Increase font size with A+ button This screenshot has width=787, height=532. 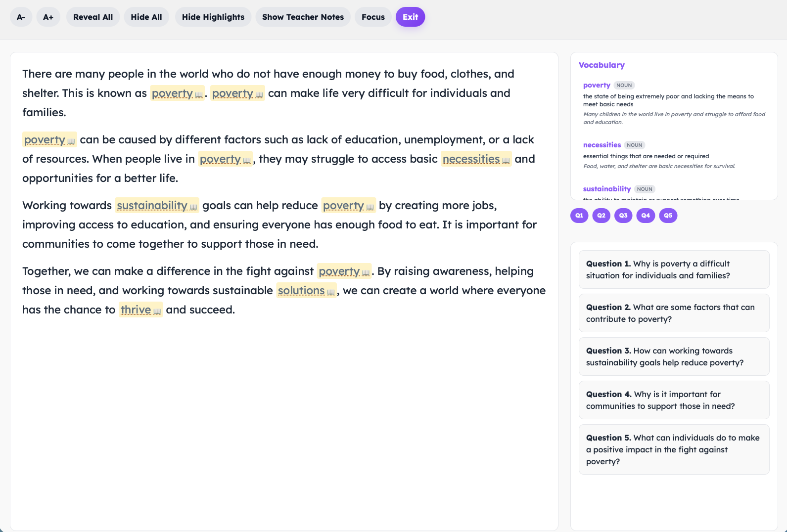[x=48, y=17]
